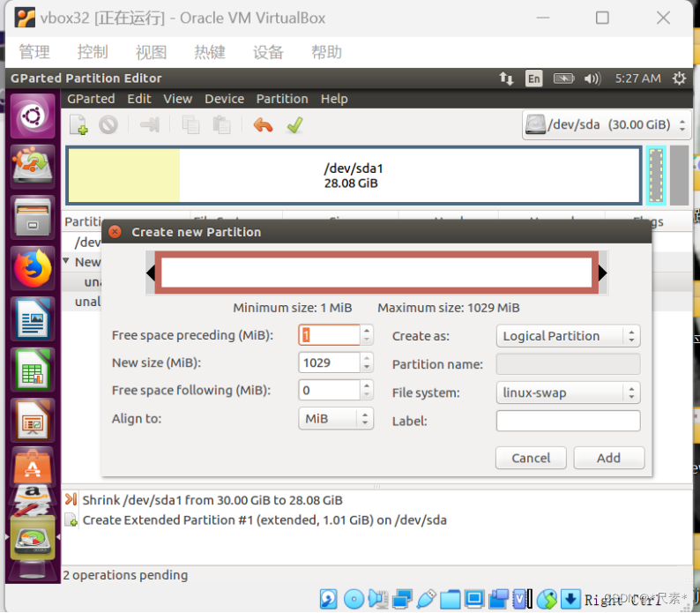Open the Align to MiB dropdown
The image size is (700, 613).
(x=336, y=419)
